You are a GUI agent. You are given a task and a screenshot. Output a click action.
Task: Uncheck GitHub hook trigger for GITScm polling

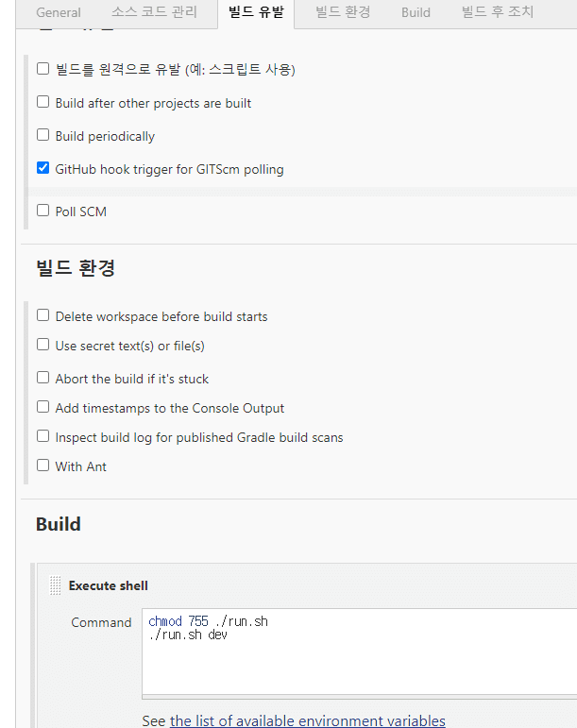pyautogui.click(x=43, y=169)
